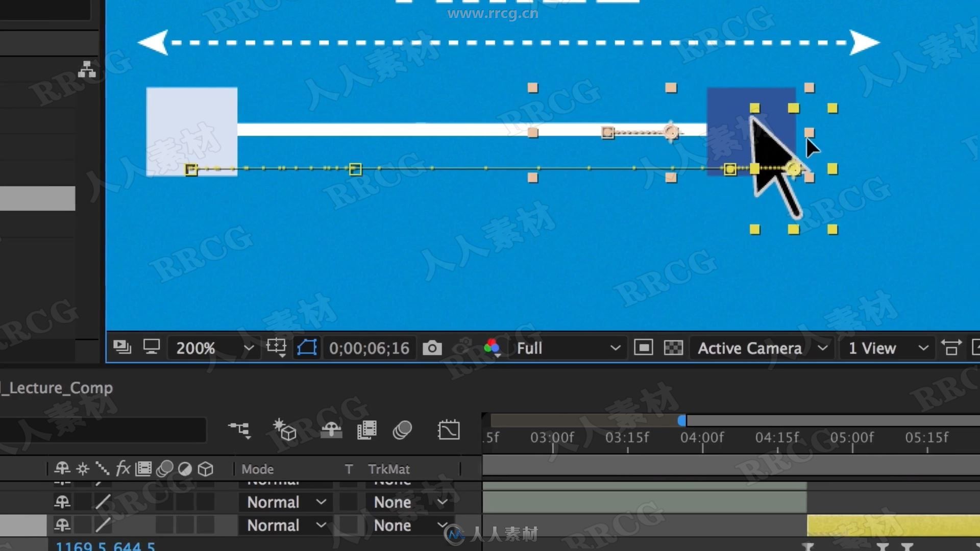Toggle pixel aspect ratio correction icon

[951, 348]
